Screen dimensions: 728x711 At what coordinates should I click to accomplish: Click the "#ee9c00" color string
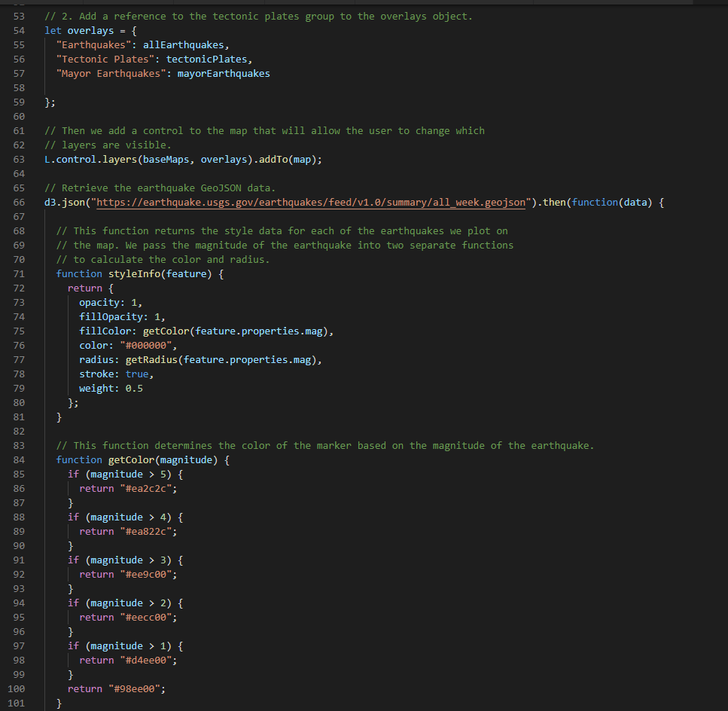coord(146,575)
